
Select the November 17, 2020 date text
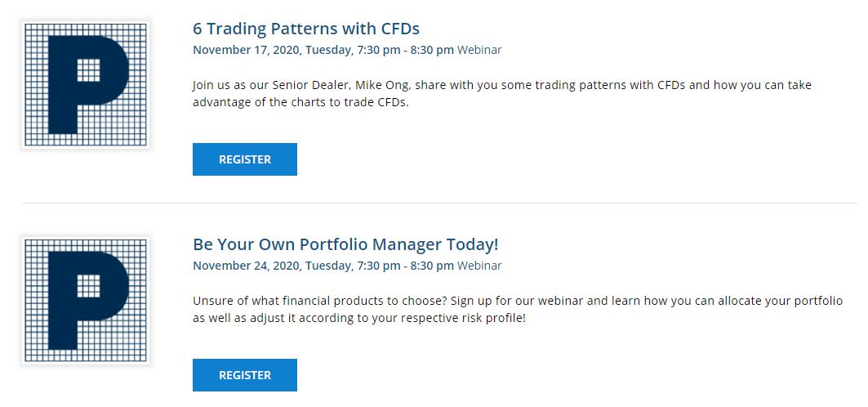(246, 50)
